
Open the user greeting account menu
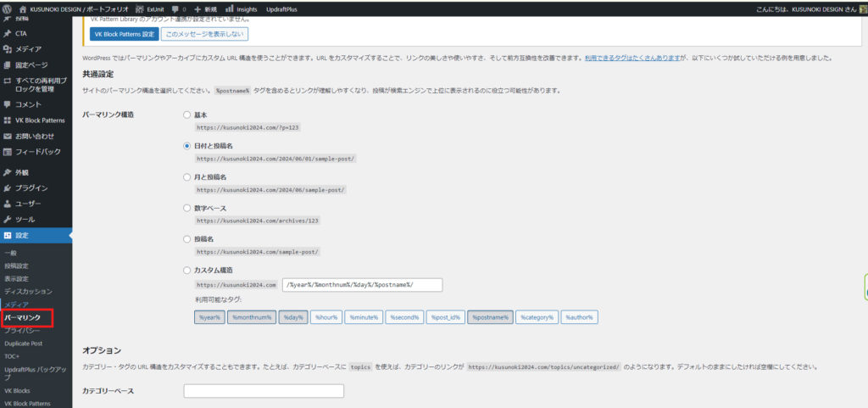click(805, 8)
